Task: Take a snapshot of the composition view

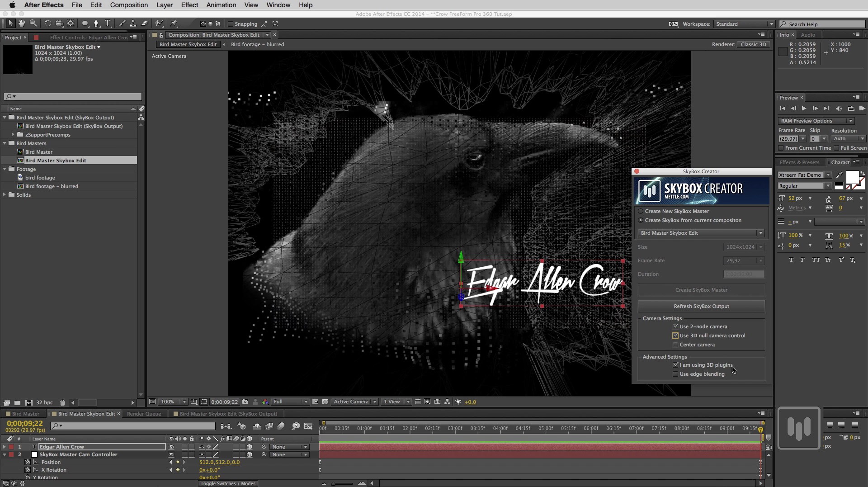Action: tap(245, 402)
